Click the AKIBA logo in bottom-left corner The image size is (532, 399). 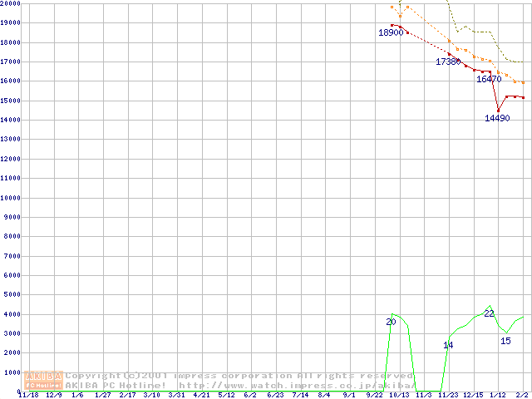click(x=44, y=380)
